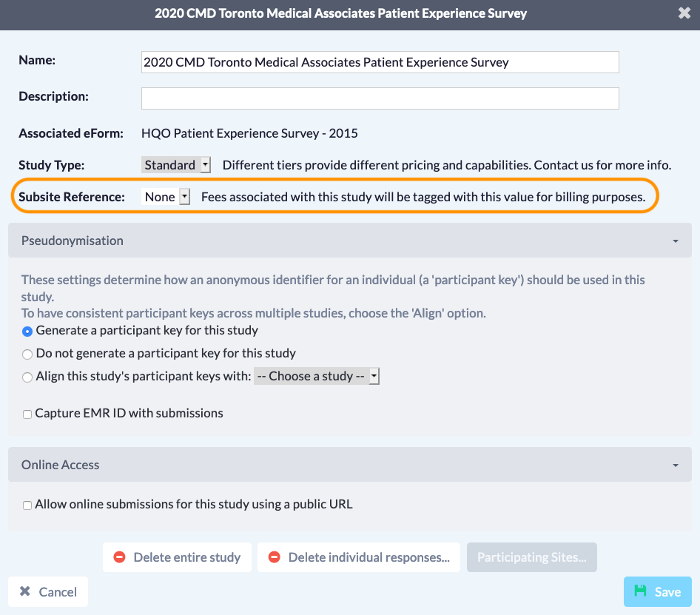This screenshot has height=615, width=700.
Task: Close the study settings dialog
Action: [684, 13]
